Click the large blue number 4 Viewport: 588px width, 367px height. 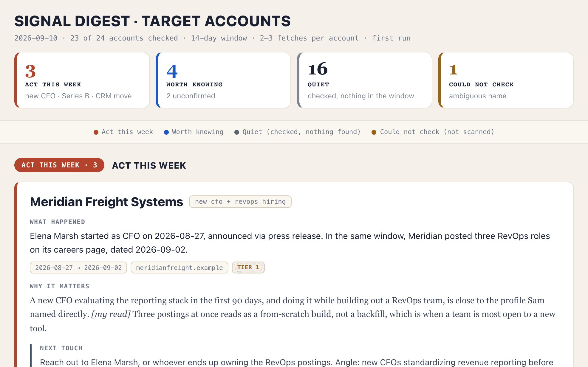(x=172, y=71)
